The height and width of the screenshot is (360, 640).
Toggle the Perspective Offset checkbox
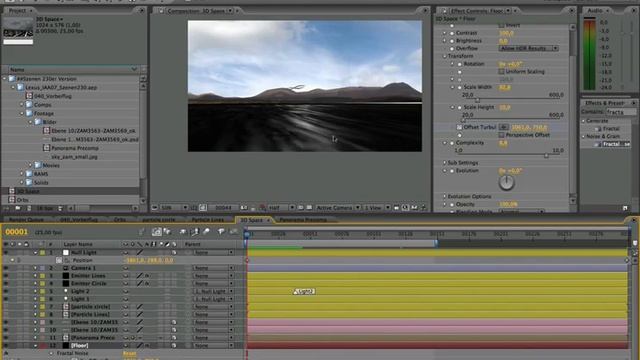point(501,135)
